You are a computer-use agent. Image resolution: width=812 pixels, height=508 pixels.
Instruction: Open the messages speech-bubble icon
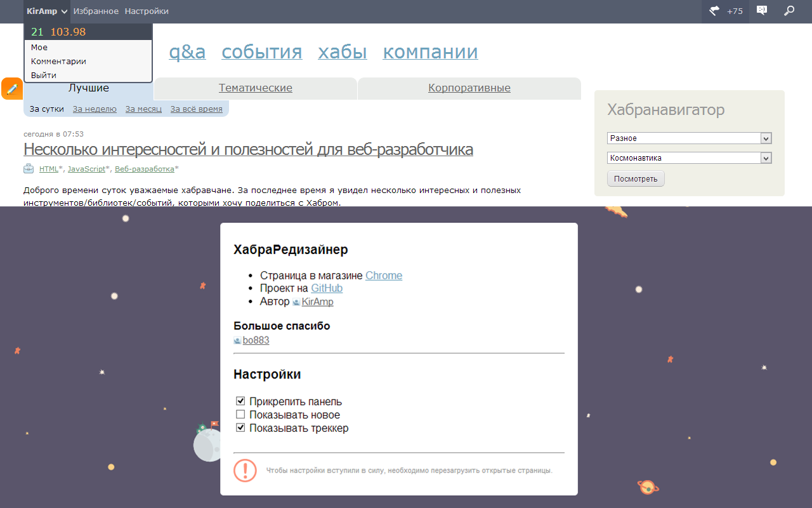762,11
